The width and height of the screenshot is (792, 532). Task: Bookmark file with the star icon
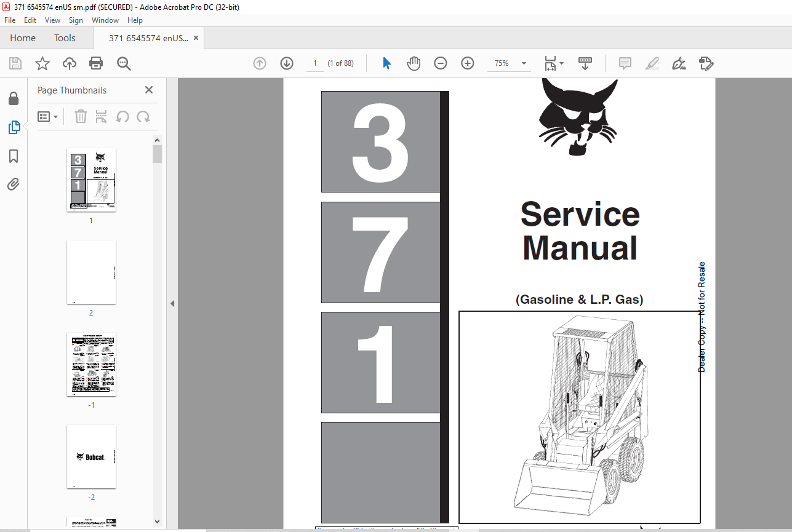(42, 63)
